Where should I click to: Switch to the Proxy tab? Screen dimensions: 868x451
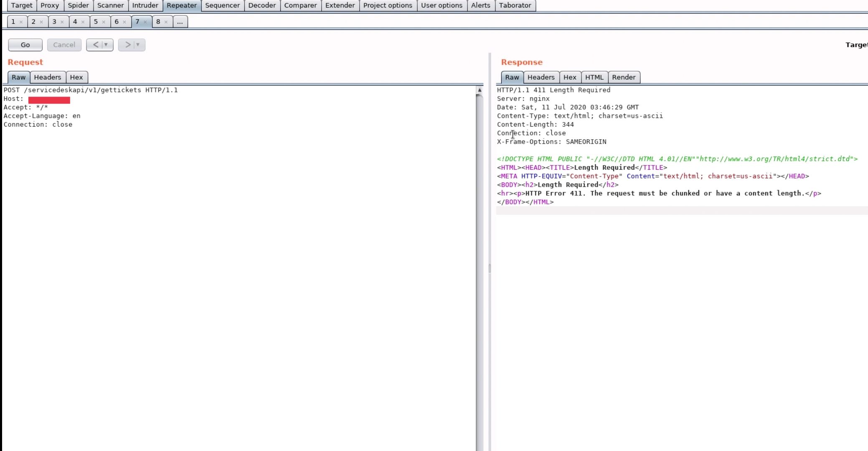50,5
